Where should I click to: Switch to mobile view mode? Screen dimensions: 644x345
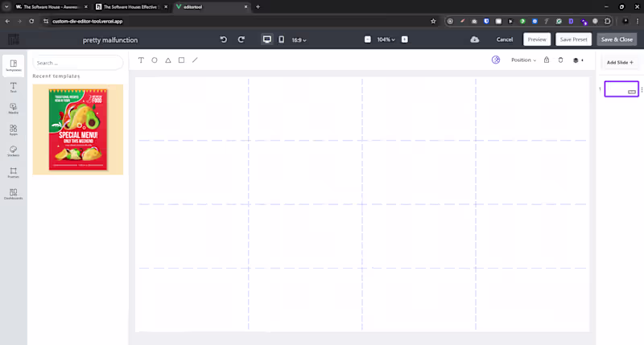[x=281, y=39]
